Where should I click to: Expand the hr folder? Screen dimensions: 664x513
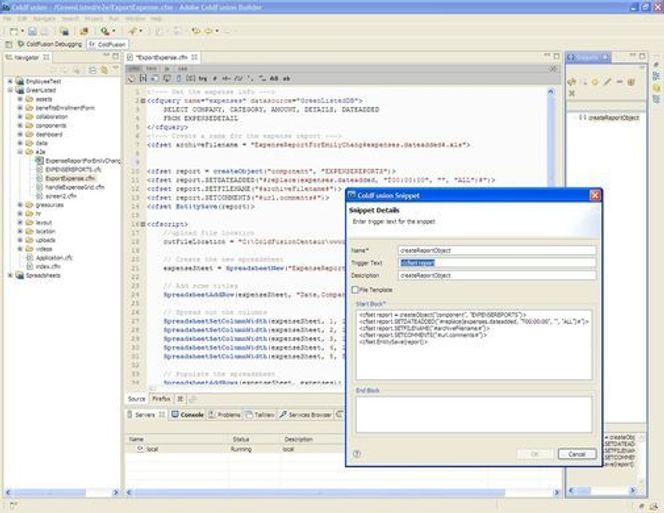[20, 214]
